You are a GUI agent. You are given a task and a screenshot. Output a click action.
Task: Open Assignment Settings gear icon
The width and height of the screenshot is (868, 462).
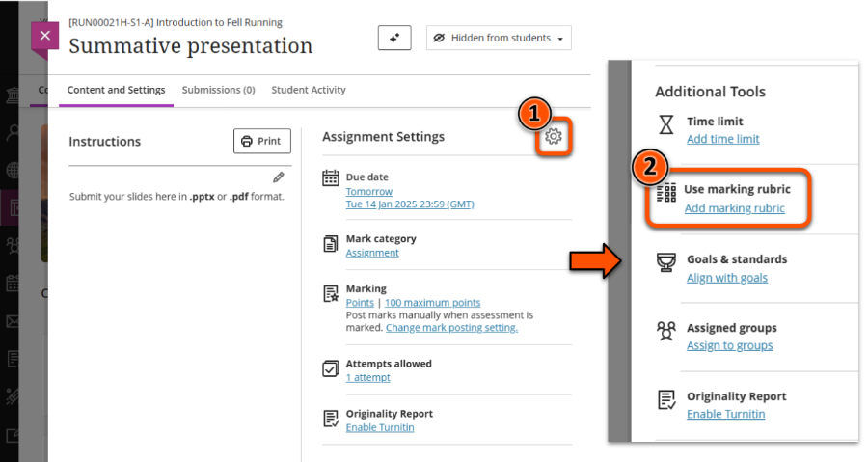tap(553, 137)
